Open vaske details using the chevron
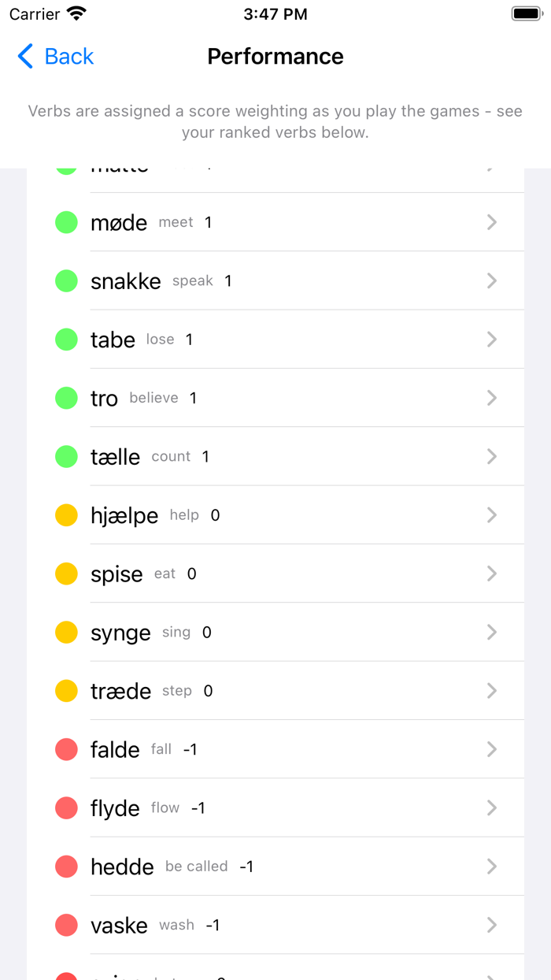This screenshot has height=980, width=551. (491, 925)
